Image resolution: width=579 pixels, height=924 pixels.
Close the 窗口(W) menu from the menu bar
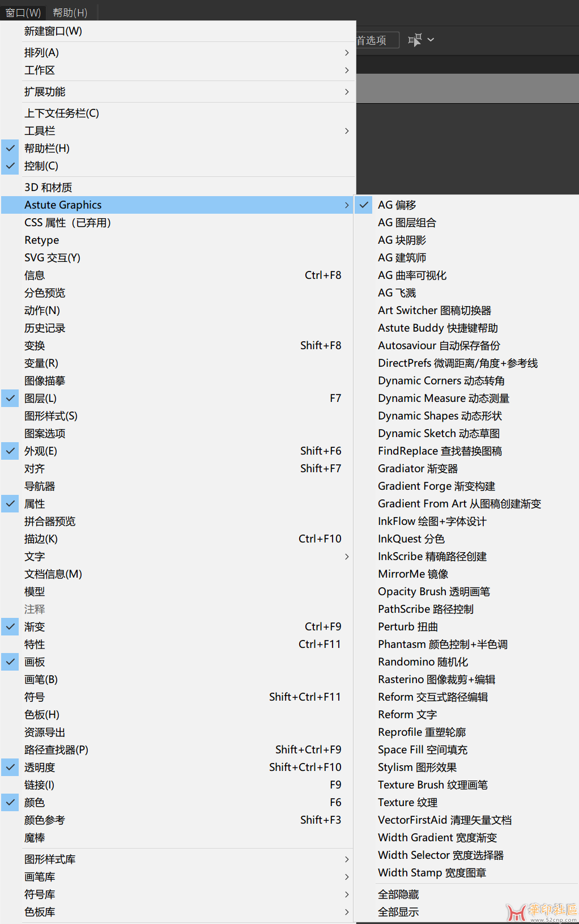pos(23,12)
